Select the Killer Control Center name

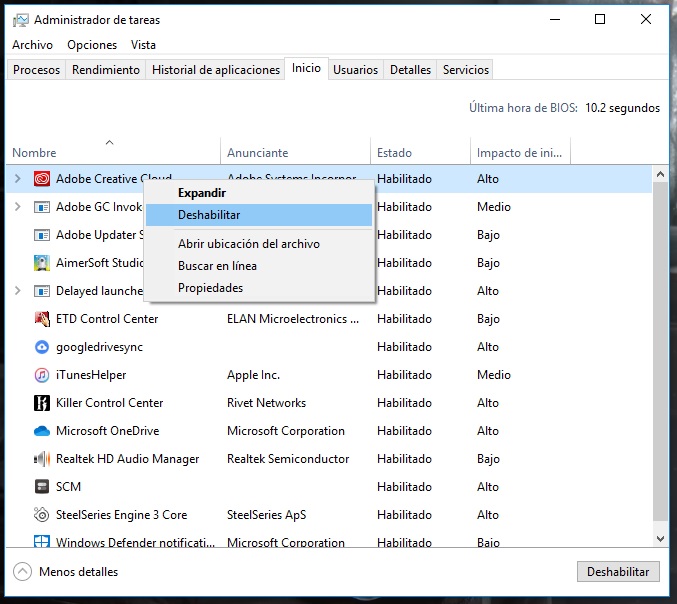click(x=110, y=403)
